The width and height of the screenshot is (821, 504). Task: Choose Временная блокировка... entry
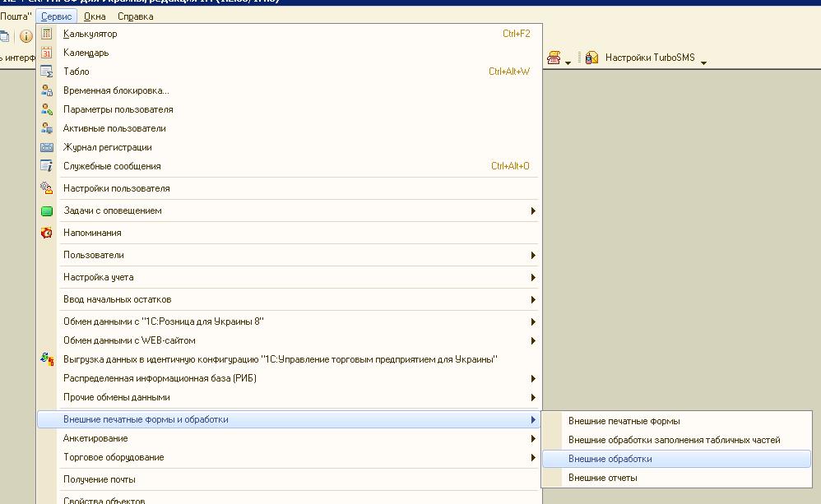(x=289, y=90)
